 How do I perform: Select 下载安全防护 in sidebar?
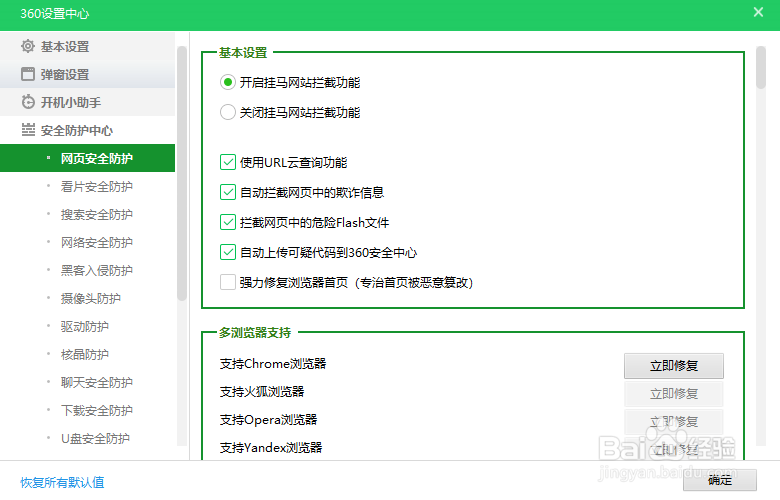(x=88, y=410)
